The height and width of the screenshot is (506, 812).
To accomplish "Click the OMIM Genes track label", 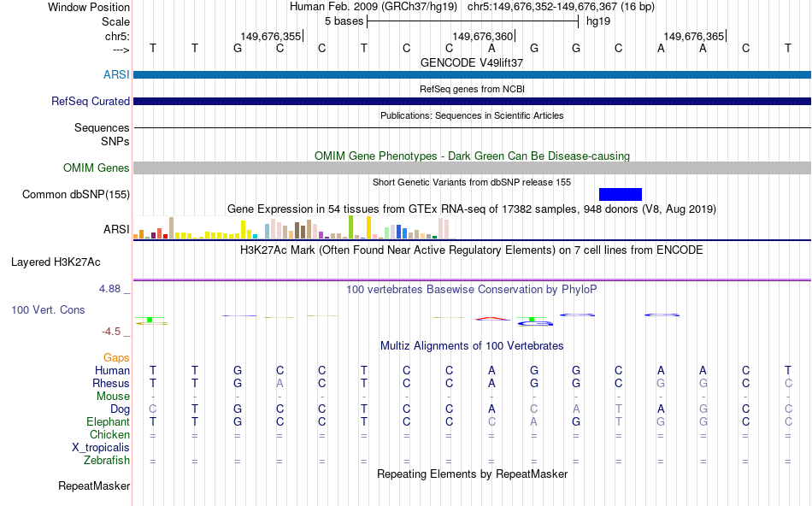I will [x=97, y=168].
